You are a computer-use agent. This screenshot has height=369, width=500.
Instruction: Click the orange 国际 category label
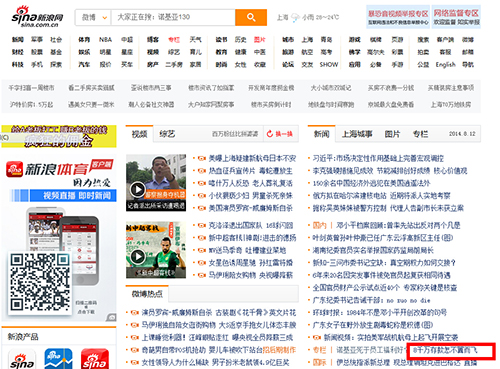[319, 362]
